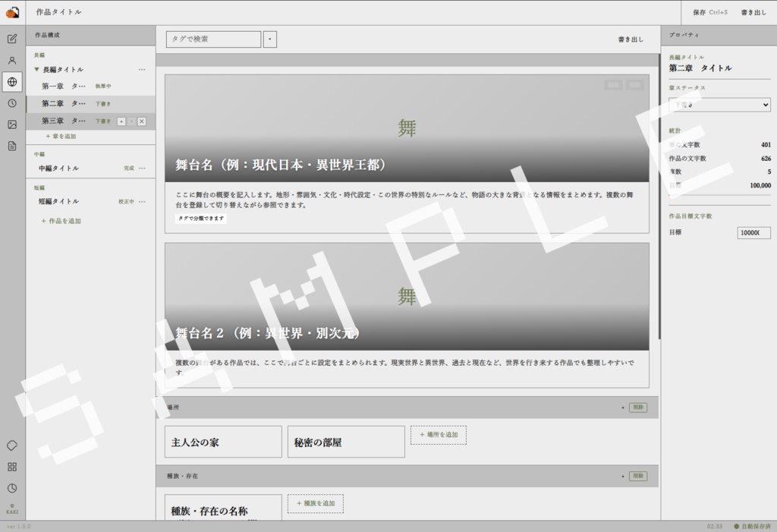Open the 短編タイトル more options menu

click(142, 202)
